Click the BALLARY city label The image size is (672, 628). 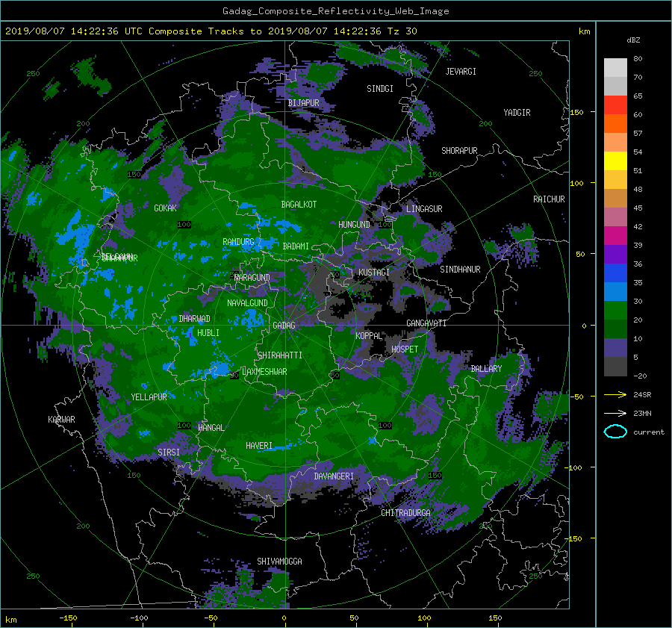coord(486,369)
